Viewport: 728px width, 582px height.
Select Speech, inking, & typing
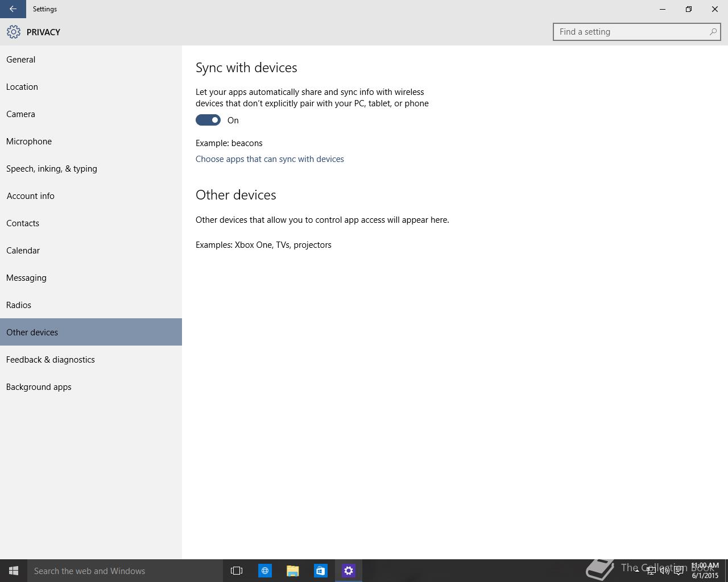coord(91,169)
